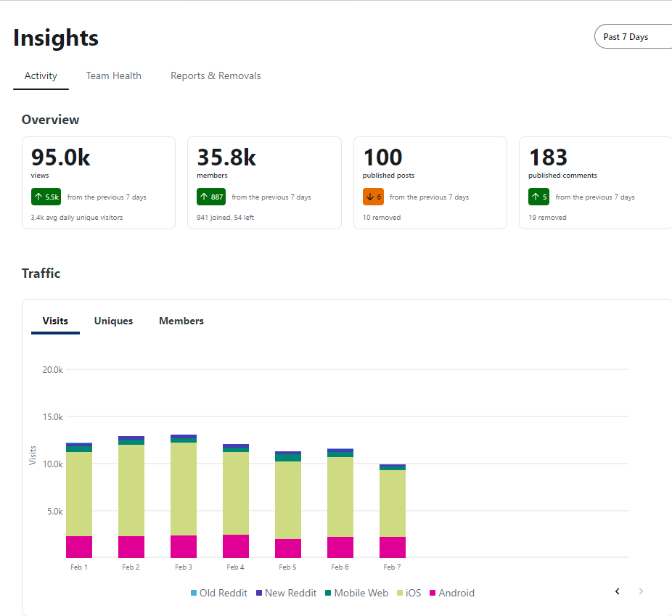Click '19 removed' text under comments
Image resolution: width=672 pixels, height=616 pixels.
point(547,218)
